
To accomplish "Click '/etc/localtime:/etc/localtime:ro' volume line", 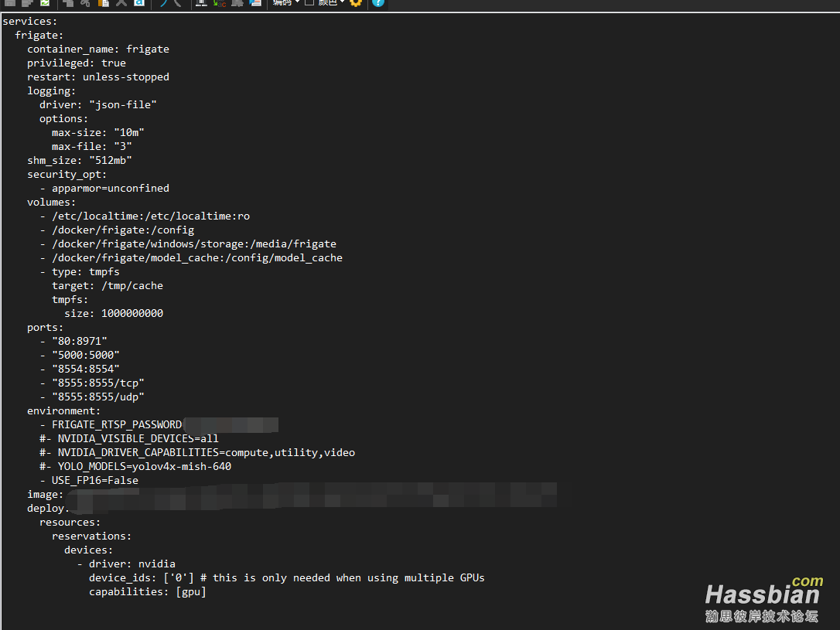I will pyautogui.click(x=151, y=216).
